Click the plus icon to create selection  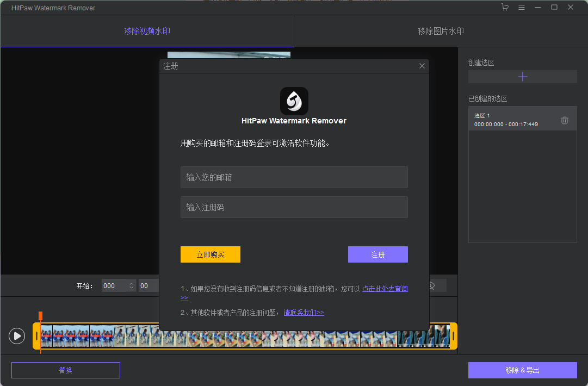click(x=522, y=77)
